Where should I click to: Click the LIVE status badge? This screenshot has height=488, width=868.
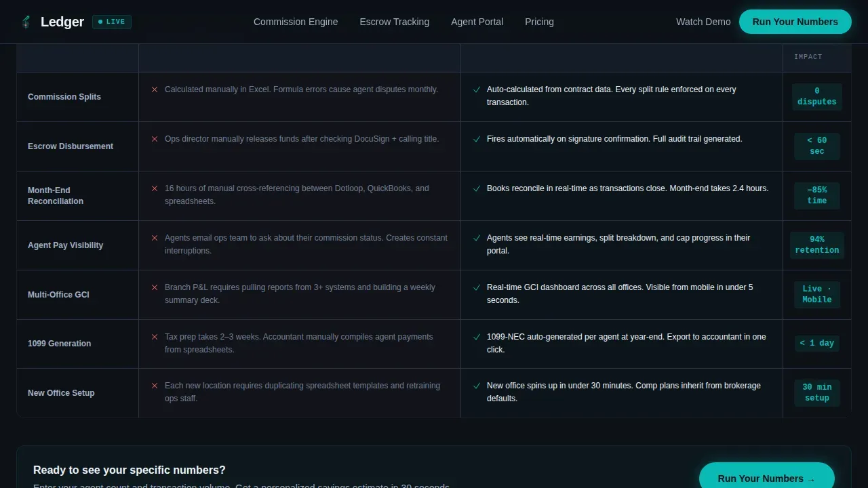click(112, 22)
